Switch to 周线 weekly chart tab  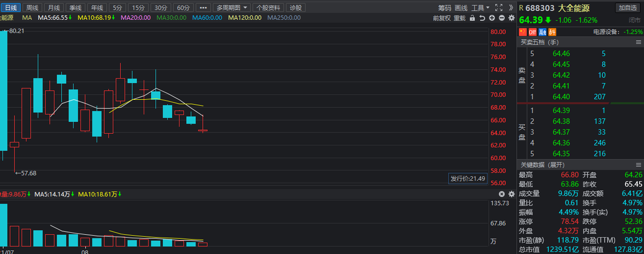tap(33, 8)
